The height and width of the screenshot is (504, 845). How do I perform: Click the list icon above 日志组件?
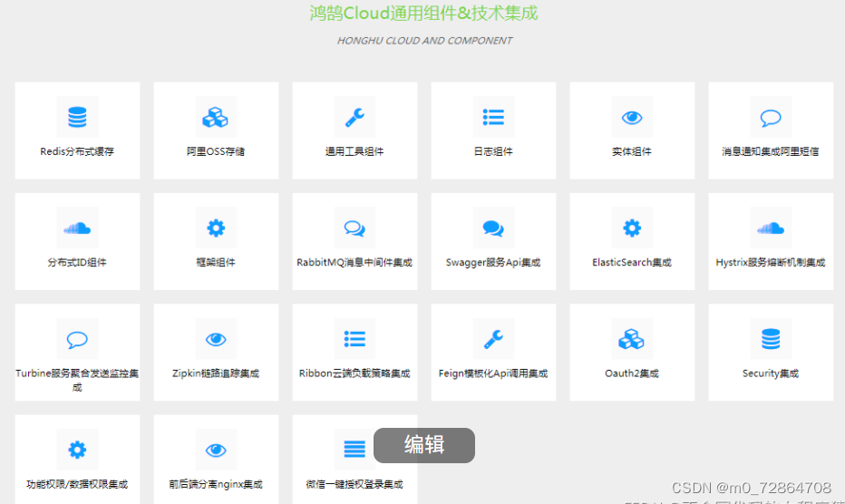pos(493,117)
